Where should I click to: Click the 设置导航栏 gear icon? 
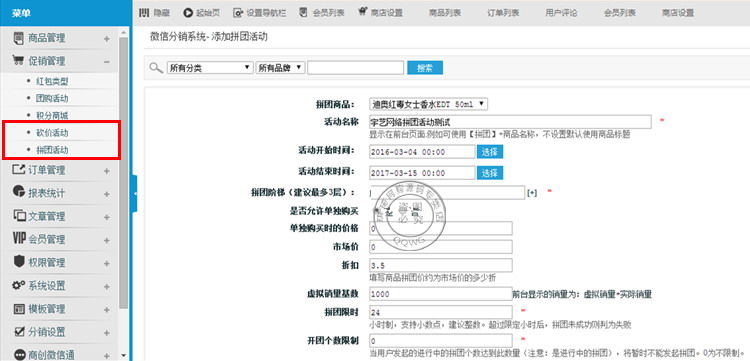point(238,13)
